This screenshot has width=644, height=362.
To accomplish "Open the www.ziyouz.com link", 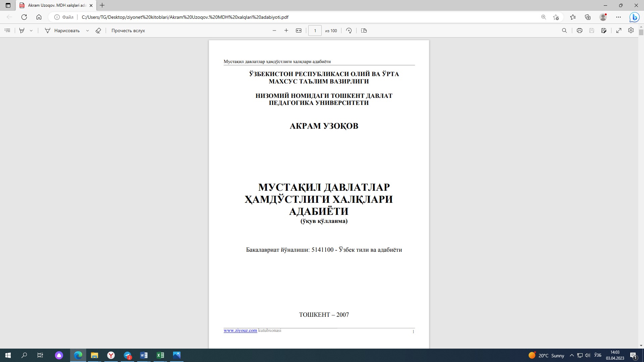I will click(240, 330).
